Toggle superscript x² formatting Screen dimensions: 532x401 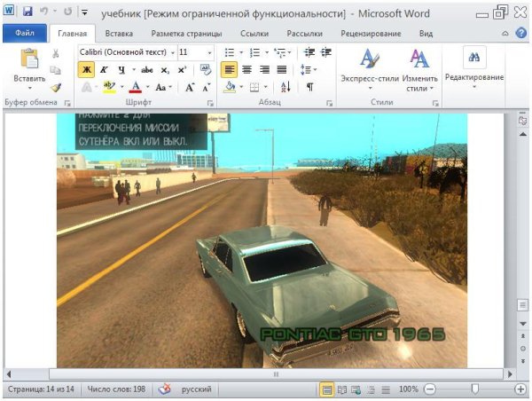[182, 70]
